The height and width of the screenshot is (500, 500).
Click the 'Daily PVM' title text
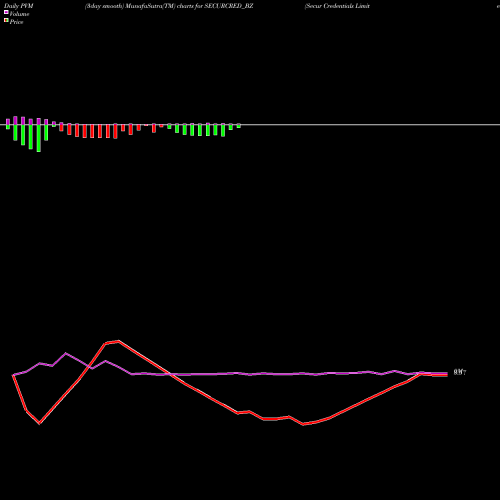click(19, 6)
